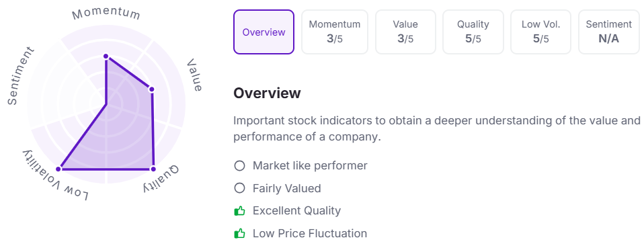644x242 pixels.
Task: Switch to the Low Vol. 5/5 tab
Action: tap(541, 32)
